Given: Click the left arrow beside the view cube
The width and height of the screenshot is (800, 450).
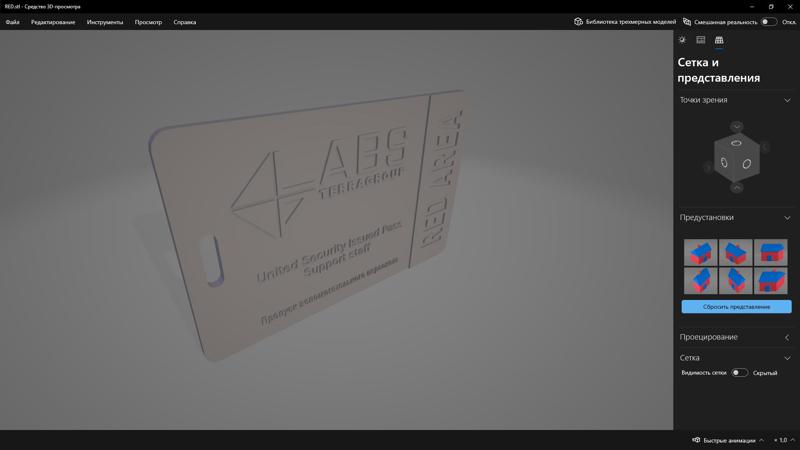Looking at the screenshot, I should pos(708,167).
